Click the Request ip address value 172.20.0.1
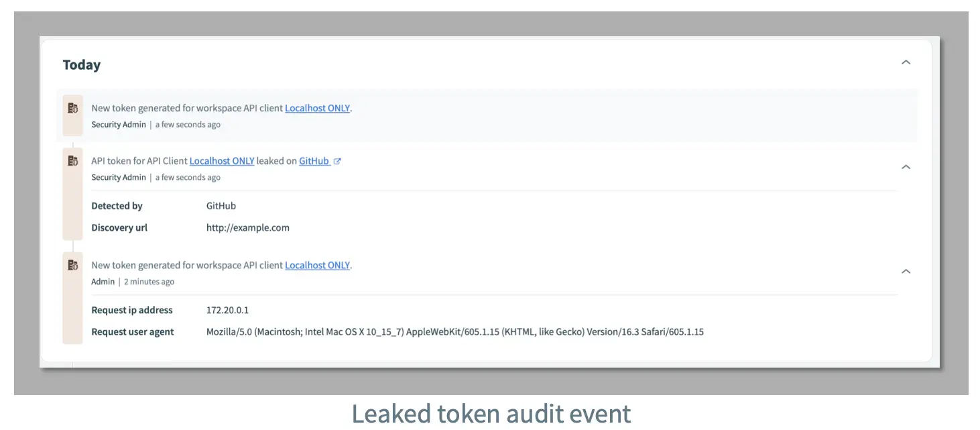Screen dimensions: 980x430 coord(228,310)
